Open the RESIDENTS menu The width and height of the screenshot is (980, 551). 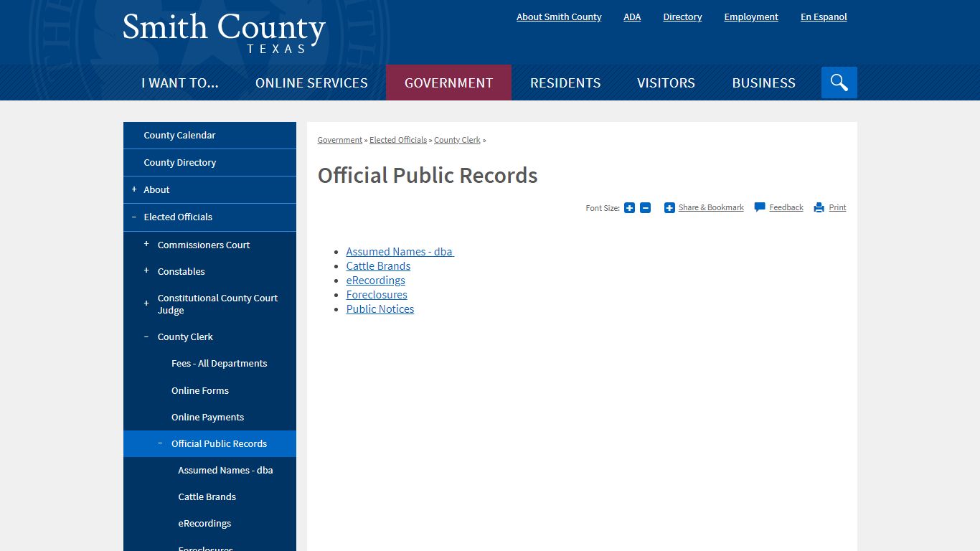pos(565,83)
